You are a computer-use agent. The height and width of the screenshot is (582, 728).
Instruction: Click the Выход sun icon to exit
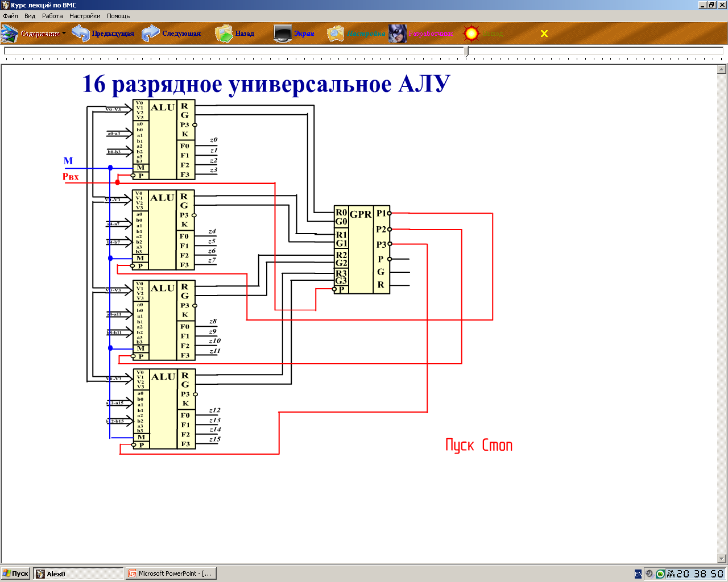tap(471, 34)
